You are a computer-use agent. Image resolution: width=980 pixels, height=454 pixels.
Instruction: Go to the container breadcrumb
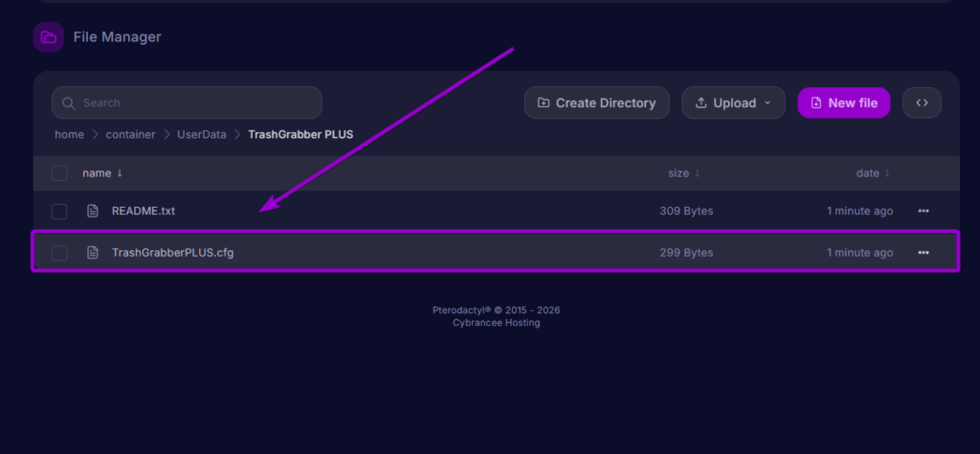130,134
